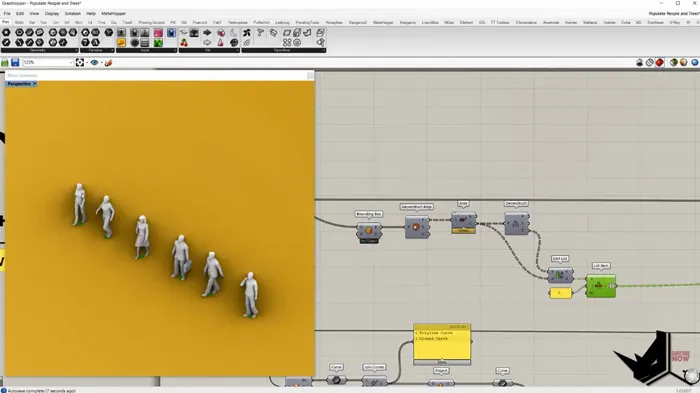Open the Display menu
The width and height of the screenshot is (700, 393).
tap(52, 13)
